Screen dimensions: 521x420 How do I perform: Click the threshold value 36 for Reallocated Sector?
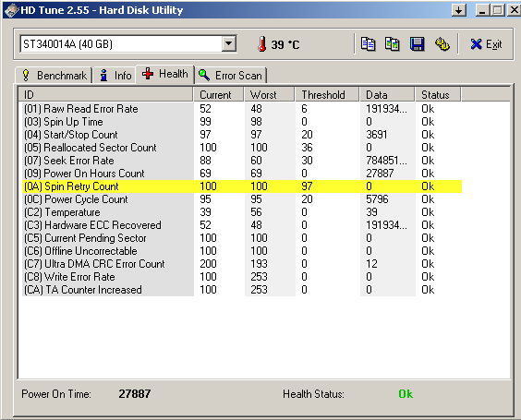pos(307,148)
